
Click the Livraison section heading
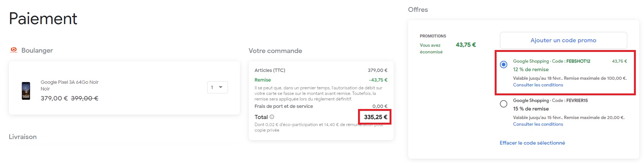23,137
